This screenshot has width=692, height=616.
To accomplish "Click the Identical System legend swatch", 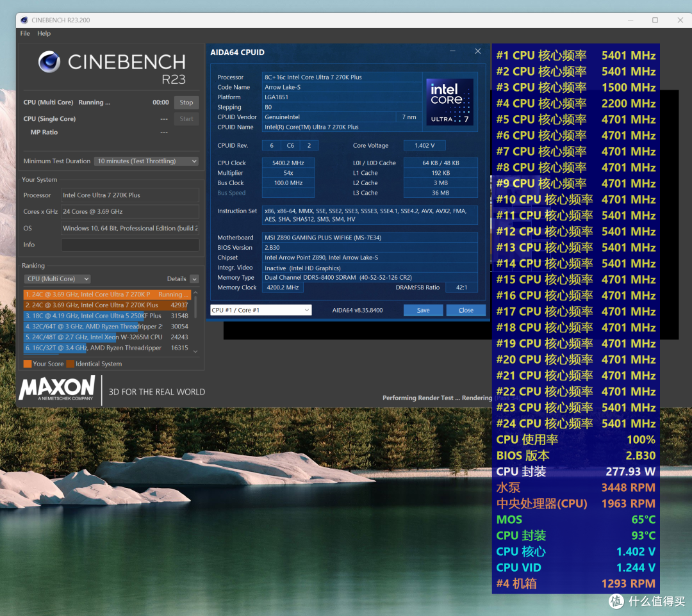I will point(70,364).
